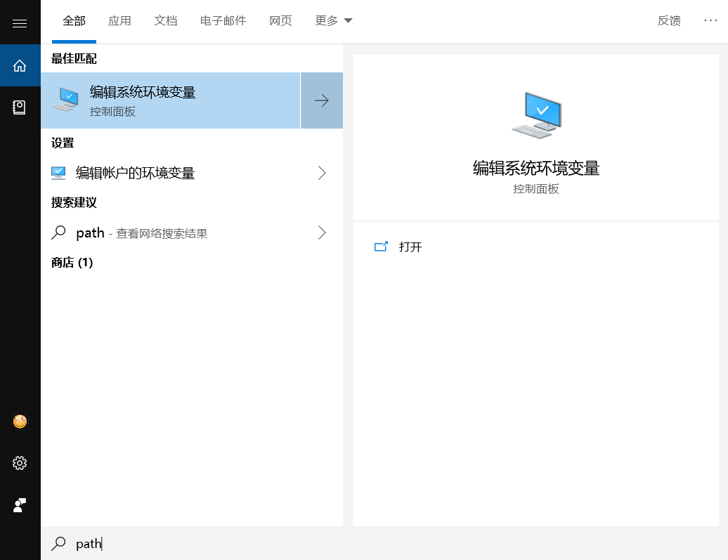Viewport: 728px width, 560px height.
Task: Expand arrow for 编辑系统环境变量 result
Action: (322, 100)
